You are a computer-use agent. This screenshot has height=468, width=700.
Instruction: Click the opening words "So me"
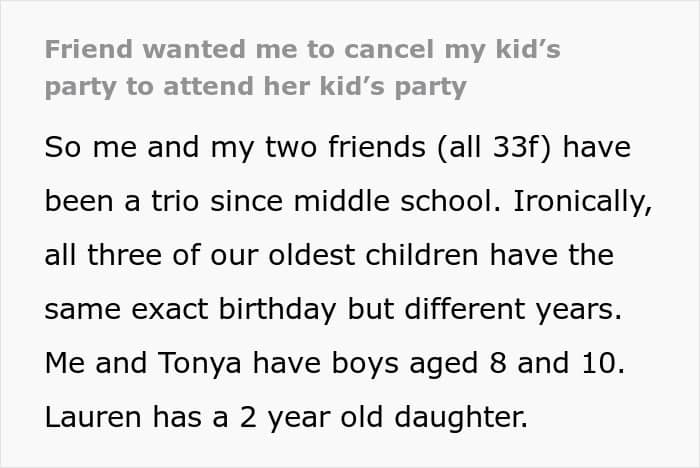[x=91, y=147]
